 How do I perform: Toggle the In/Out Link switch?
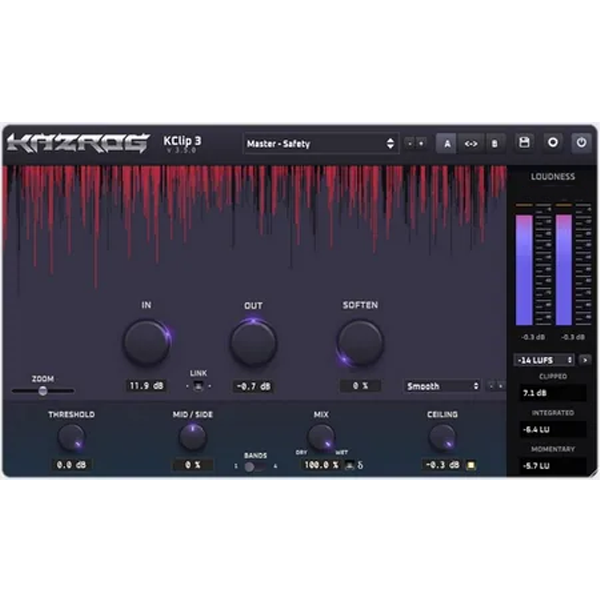199,385
